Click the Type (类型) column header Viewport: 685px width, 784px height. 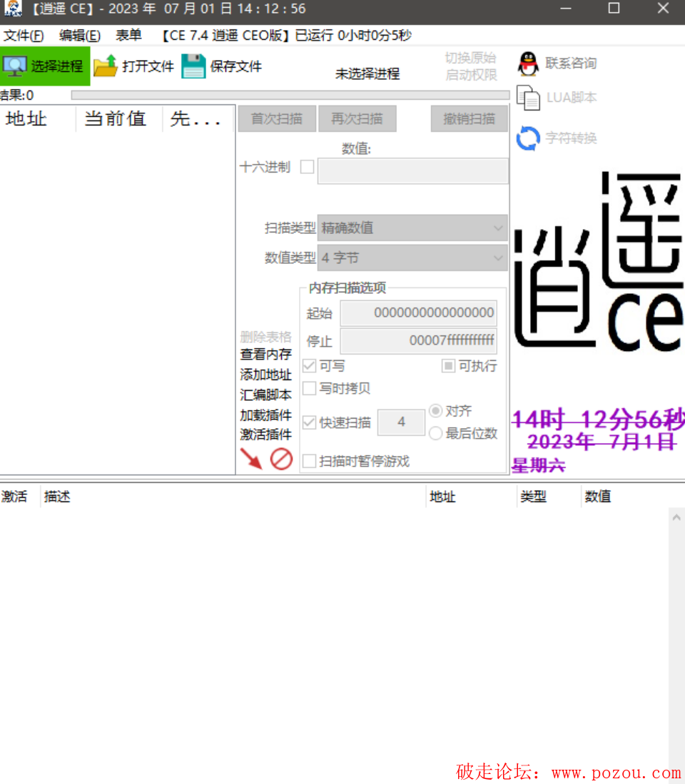(x=549, y=497)
